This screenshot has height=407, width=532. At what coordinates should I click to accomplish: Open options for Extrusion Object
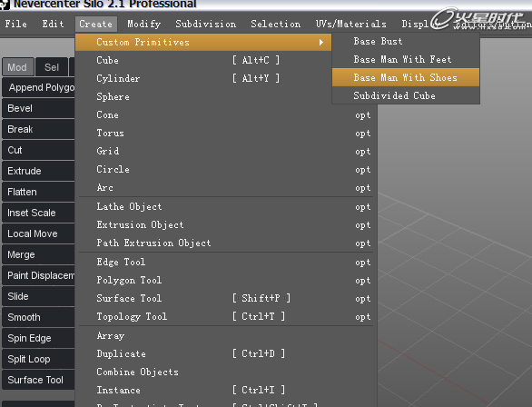(x=363, y=225)
